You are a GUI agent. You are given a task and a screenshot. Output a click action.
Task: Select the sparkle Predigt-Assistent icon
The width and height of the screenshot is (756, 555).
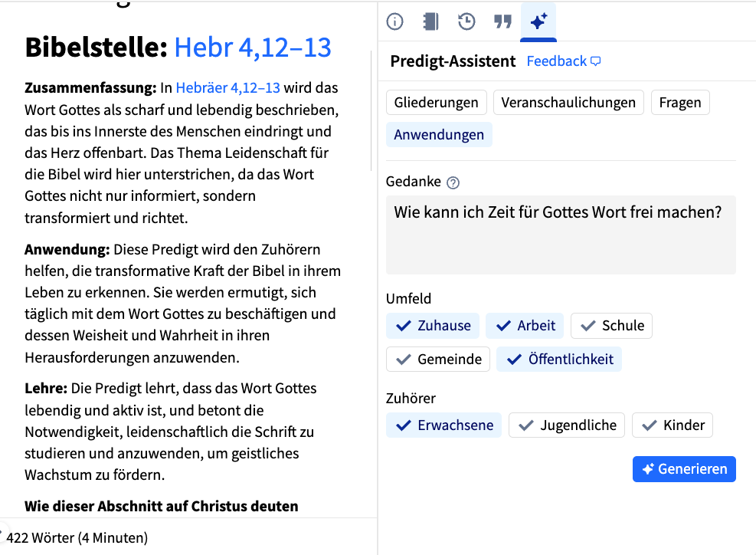pyautogui.click(x=538, y=21)
